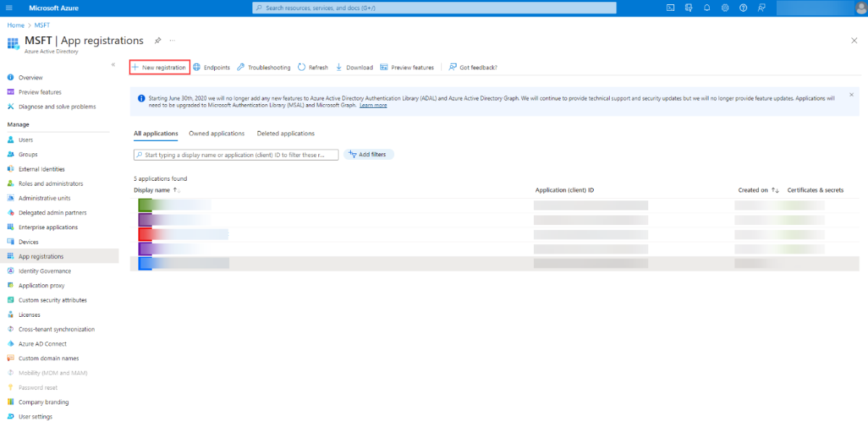Open the Help question mark icon
Screen dimensions: 868x421
tap(743, 8)
